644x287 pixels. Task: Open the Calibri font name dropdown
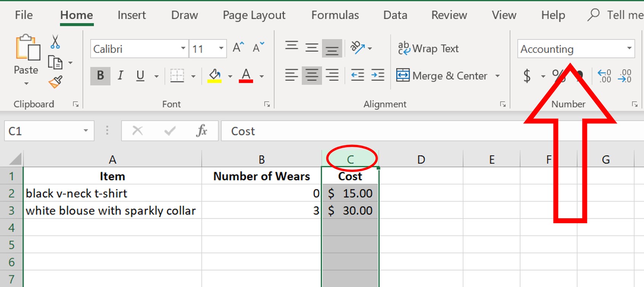click(183, 49)
